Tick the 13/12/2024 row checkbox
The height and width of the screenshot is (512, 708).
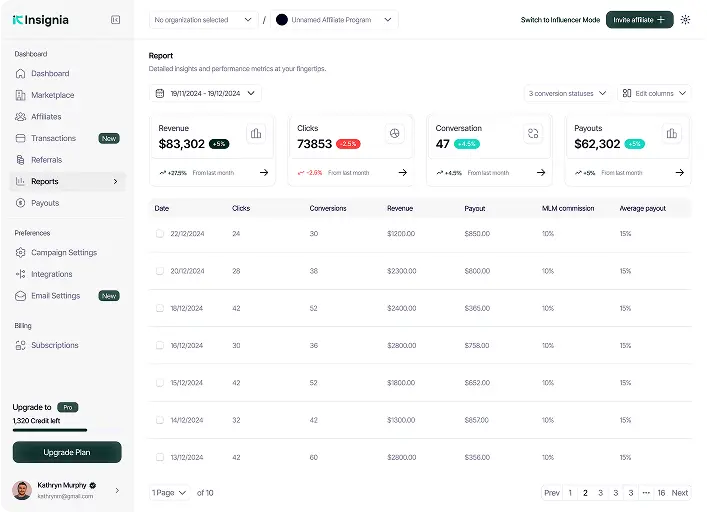click(x=159, y=457)
